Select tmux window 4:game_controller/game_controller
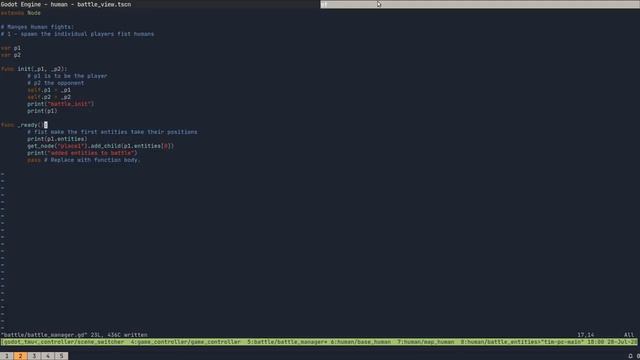This screenshot has width=640, height=360. [186, 342]
